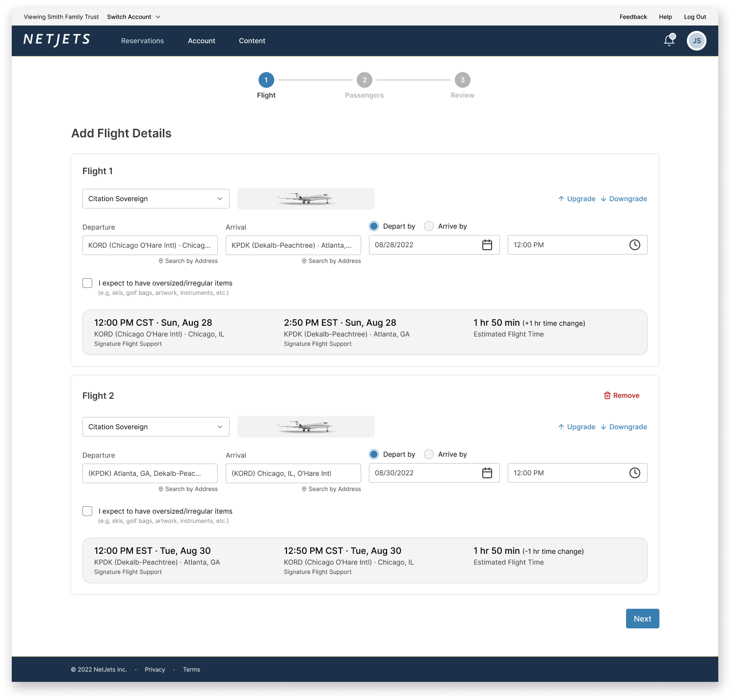Open the Content menu
The width and height of the screenshot is (733, 700).
tap(252, 41)
